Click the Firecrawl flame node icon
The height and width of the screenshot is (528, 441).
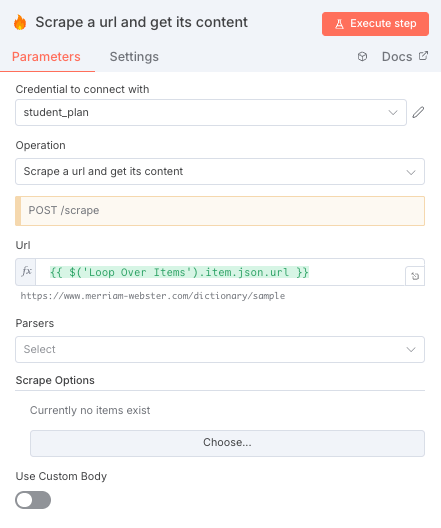pyautogui.click(x=20, y=23)
